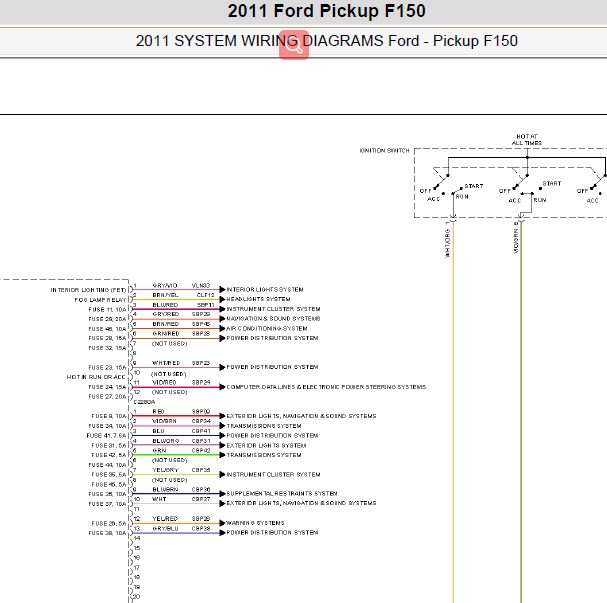
Task: Click INSTRUMENT CLUSTER SYSTEM on YEL/GRY row
Action: click(273, 475)
